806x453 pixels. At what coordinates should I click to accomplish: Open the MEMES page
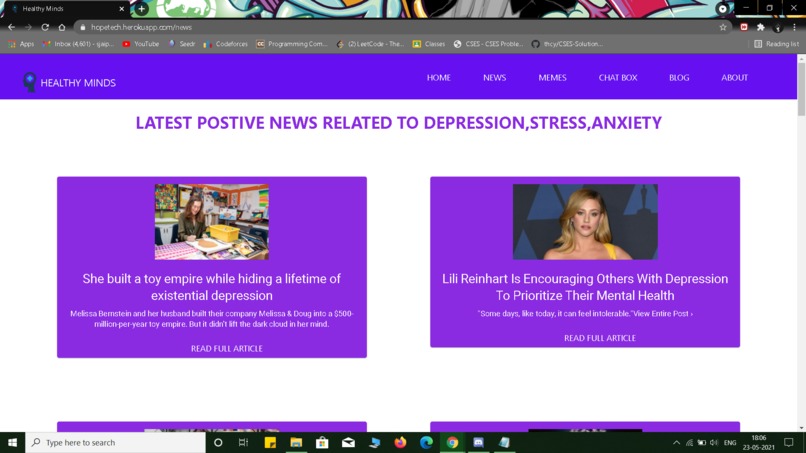click(x=553, y=78)
